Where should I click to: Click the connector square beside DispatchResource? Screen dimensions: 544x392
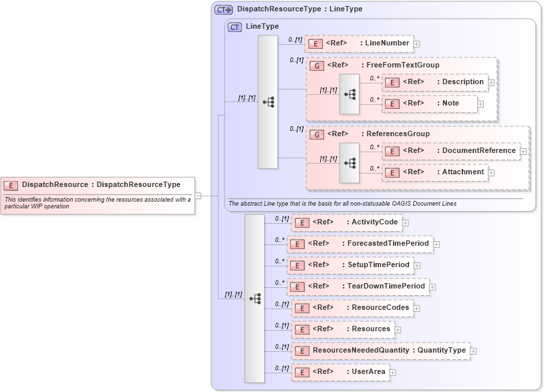coord(198,196)
